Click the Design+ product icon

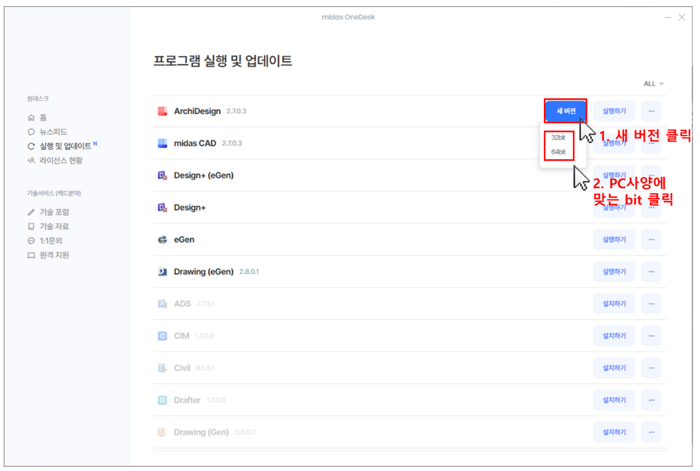(162, 208)
